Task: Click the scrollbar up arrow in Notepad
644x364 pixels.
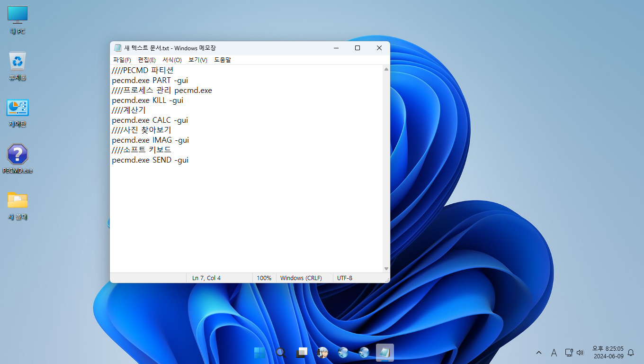Action: click(386, 69)
